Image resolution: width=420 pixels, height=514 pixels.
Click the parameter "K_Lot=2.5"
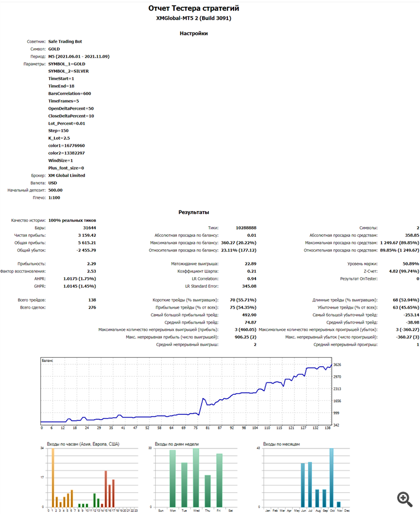tap(59, 138)
